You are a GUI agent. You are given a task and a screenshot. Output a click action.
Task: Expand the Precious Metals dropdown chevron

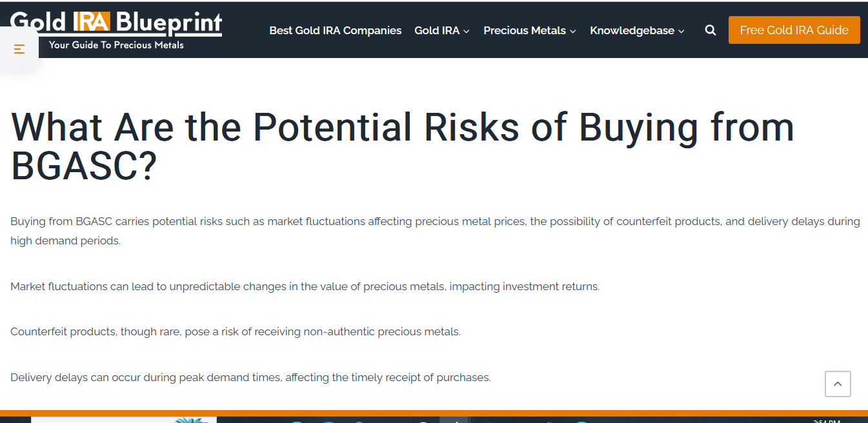pyautogui.click(x=573, y=31)
